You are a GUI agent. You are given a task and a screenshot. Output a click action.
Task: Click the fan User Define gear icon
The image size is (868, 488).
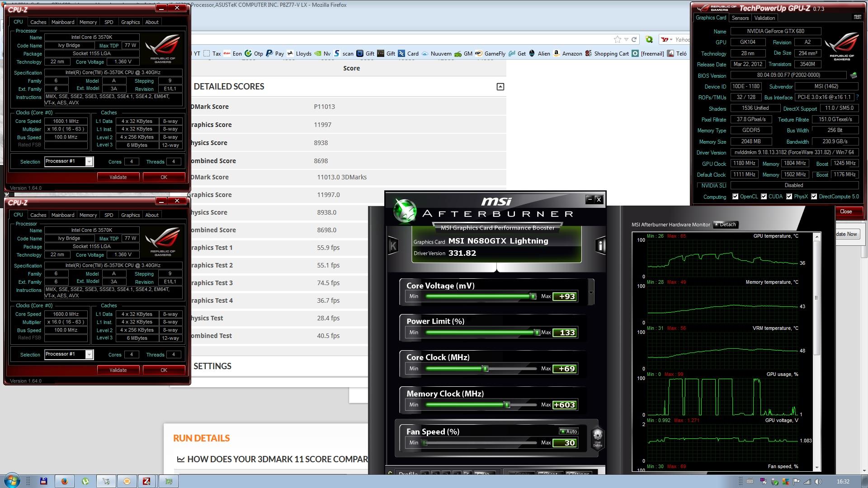point(597,437)
